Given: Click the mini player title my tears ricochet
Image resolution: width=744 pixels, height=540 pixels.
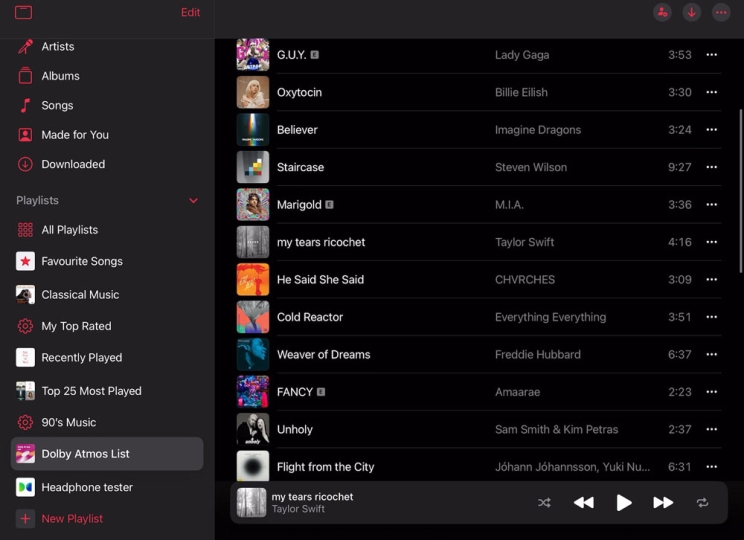Looking at the screenshot, I should (312, 497).
